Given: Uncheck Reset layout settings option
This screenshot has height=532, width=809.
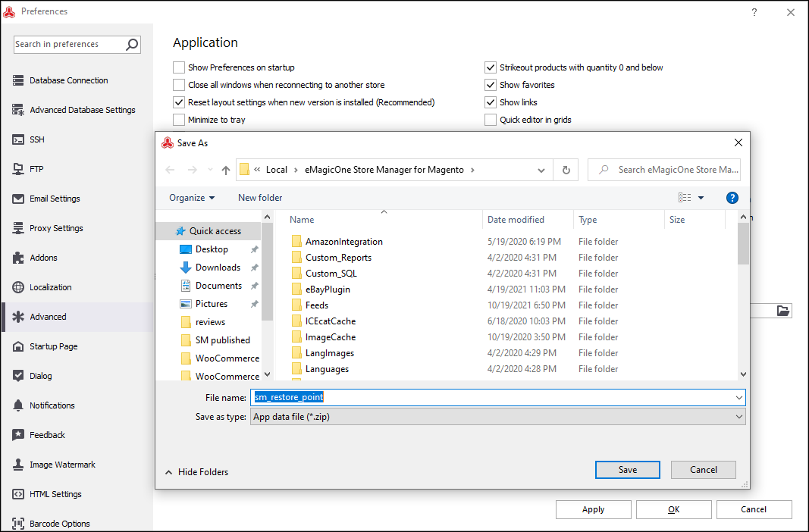Looking at the screenshot, I should click(179, 102).
